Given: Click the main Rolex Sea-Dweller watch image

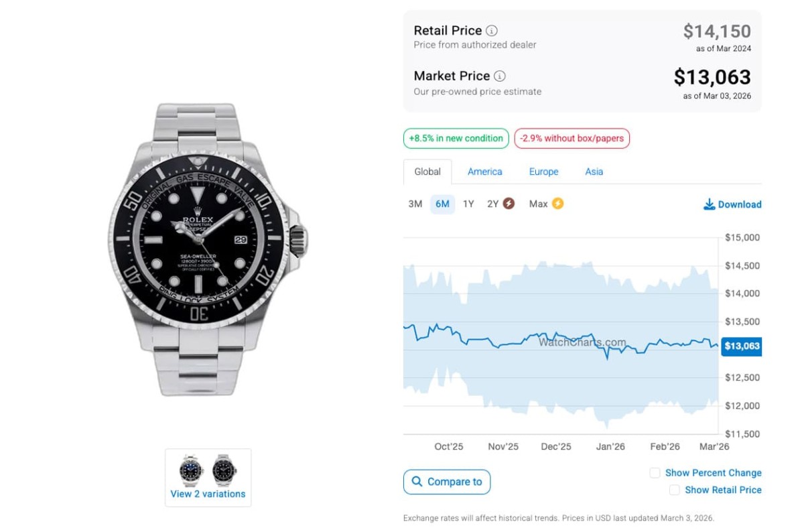Looking at the screenshot, I should [208, 248].
